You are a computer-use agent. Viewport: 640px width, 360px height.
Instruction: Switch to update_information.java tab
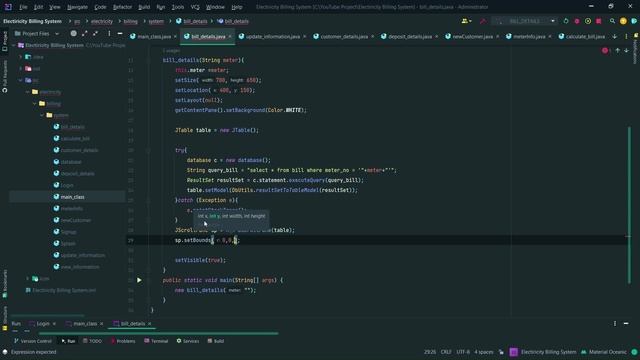[273, 36]
